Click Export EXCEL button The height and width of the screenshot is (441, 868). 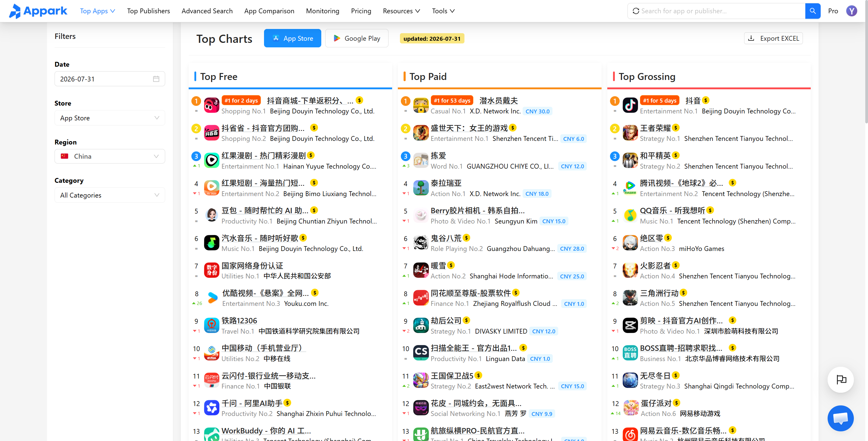coord(773,38)
